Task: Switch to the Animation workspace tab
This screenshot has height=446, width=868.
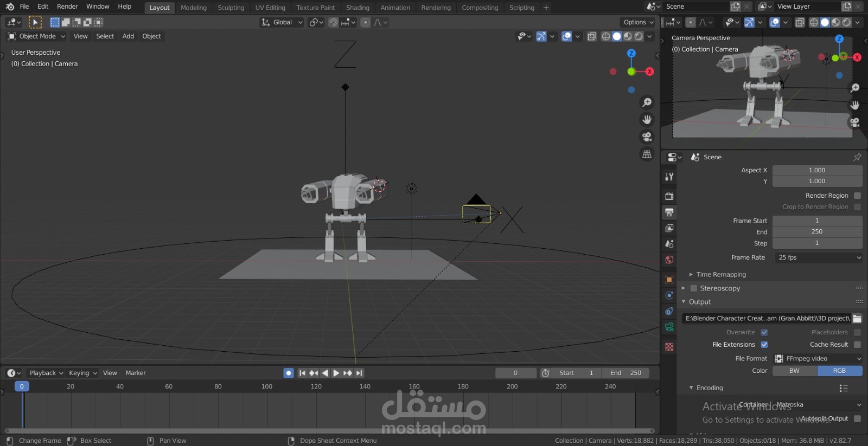Action: (x=395, y=8)
